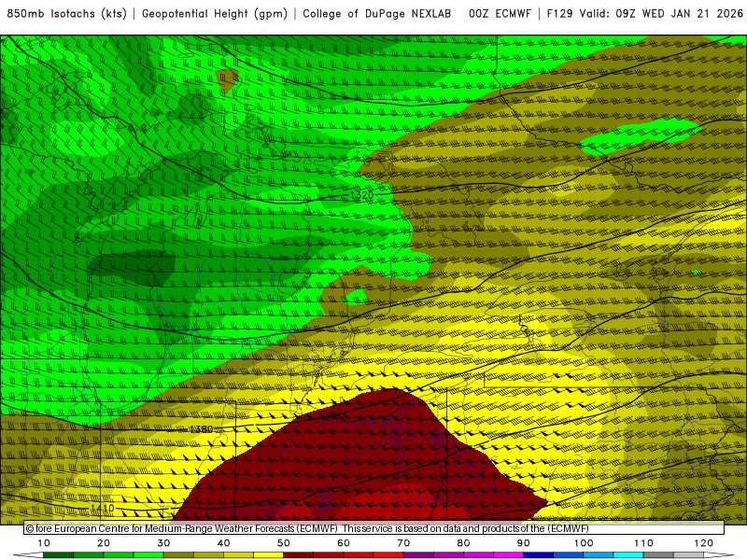Click the 1380 height contour label
This screenshot has width=747, height=560.
201,429
